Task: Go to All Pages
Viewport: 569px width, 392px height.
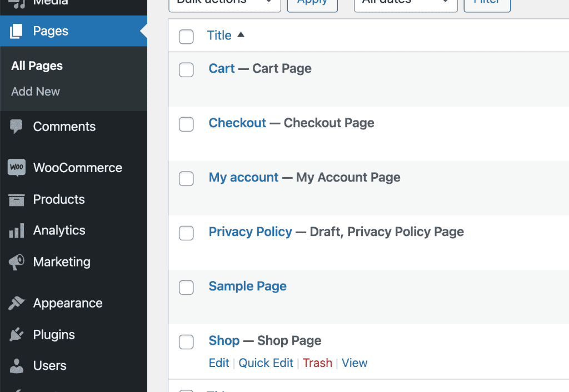Action: [x=36, y=66]
